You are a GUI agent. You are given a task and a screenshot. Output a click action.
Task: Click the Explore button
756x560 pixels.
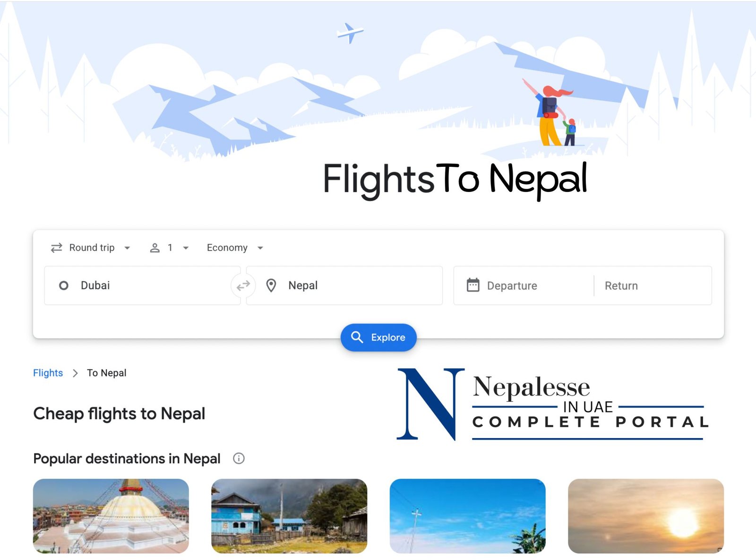click(x=378, y=337)
